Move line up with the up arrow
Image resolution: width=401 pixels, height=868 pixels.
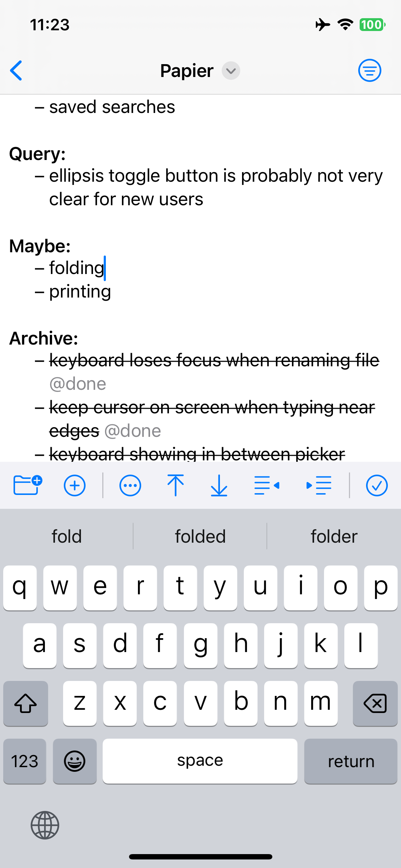point(175,485)
